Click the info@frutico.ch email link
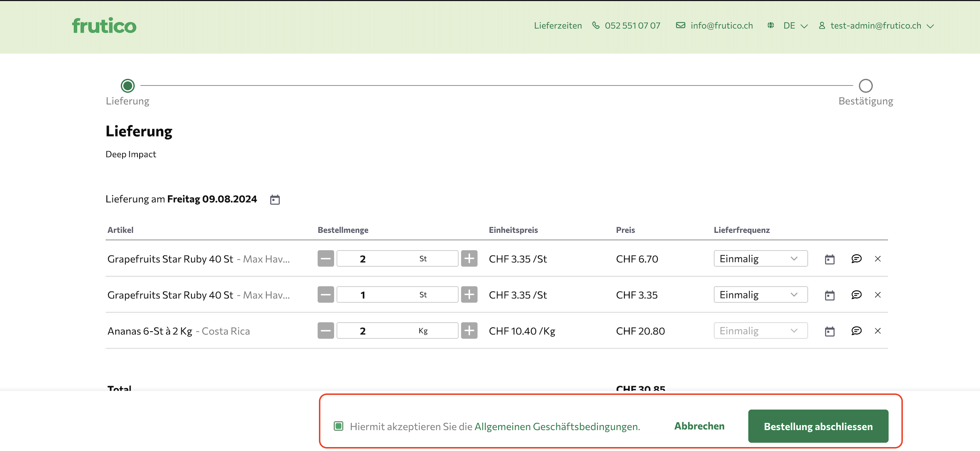Image resolution: width=980 pixels, height=451 pixels. tap(721, 26)
